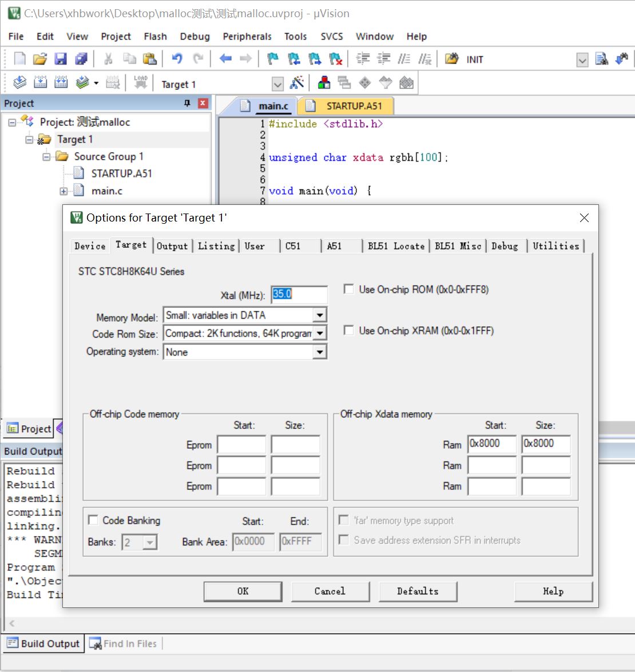Click the Manage Project Items colored blocks icon
Screen dimensions: 635x672
(324, 82)
